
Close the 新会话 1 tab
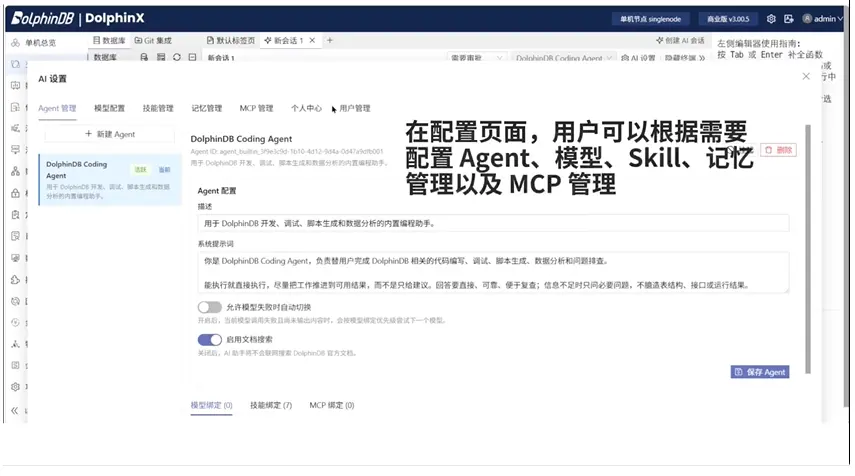(312, 40)
